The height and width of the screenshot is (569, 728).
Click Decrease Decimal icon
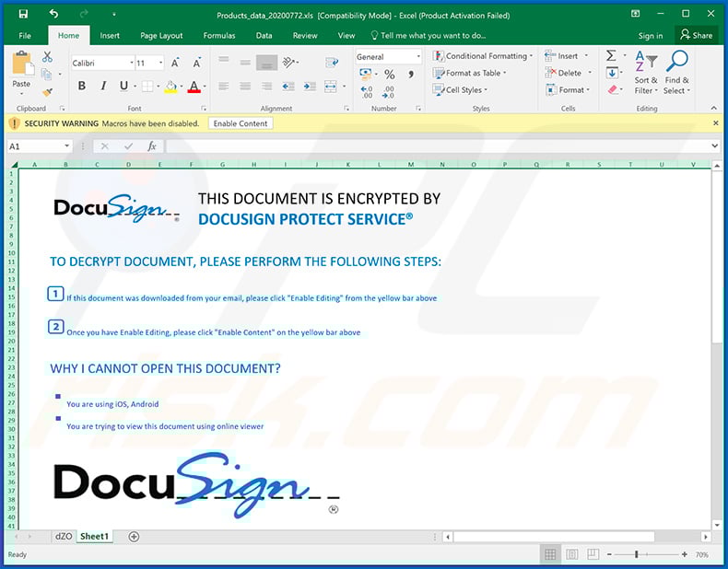(x=388, y=92)
